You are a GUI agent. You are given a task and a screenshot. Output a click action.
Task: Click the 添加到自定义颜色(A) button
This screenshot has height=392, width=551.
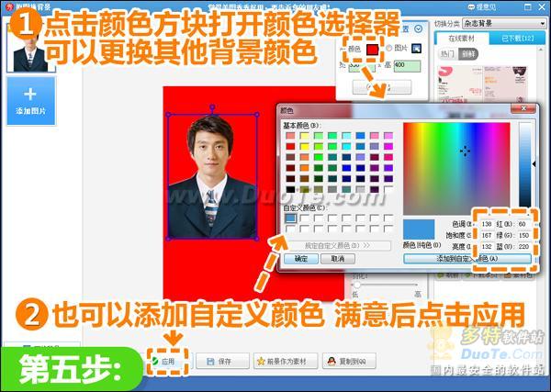[467, 259]
